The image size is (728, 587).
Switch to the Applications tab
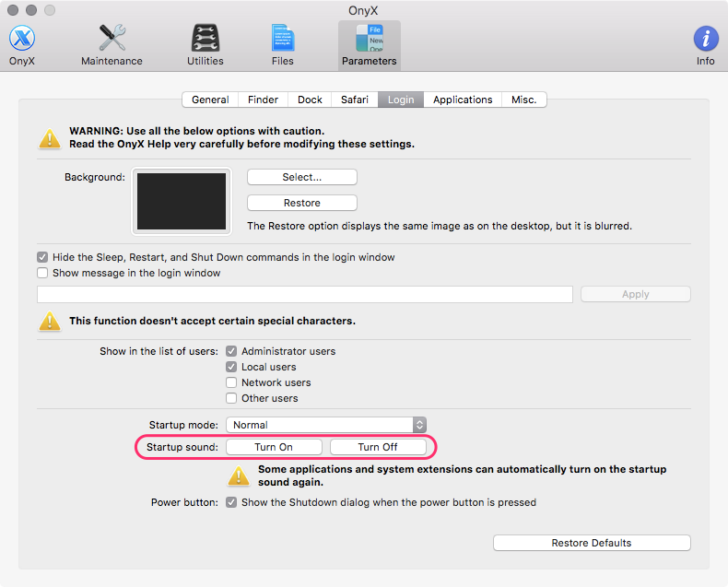coord(463,100)
